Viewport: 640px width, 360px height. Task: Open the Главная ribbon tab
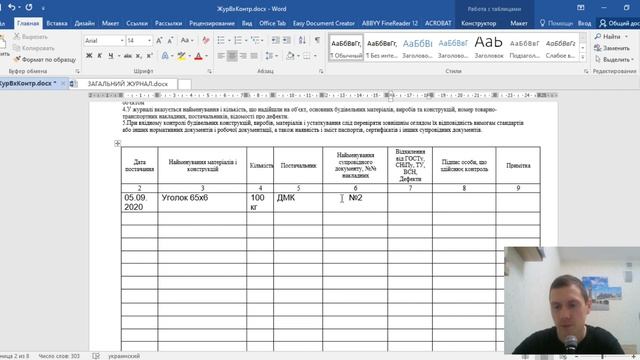pyautogui.click(x=28, y=23)
